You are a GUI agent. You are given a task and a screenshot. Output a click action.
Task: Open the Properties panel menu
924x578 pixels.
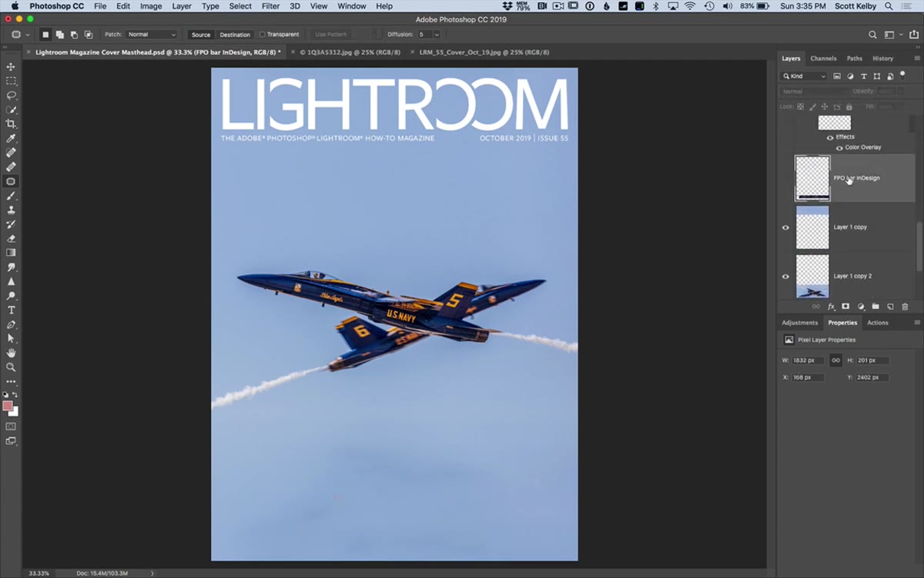916,323
